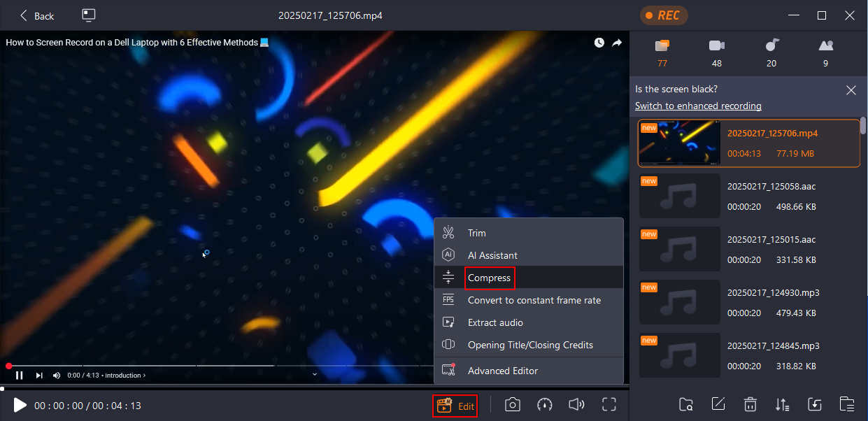This screenshot has height=421, width=868.
Task: Select Opening Title/Closing Credits option
Action: (x=529, y=345)
